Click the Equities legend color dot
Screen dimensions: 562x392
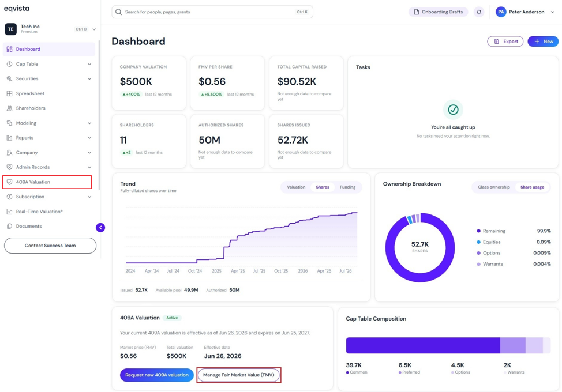[478, 242]
